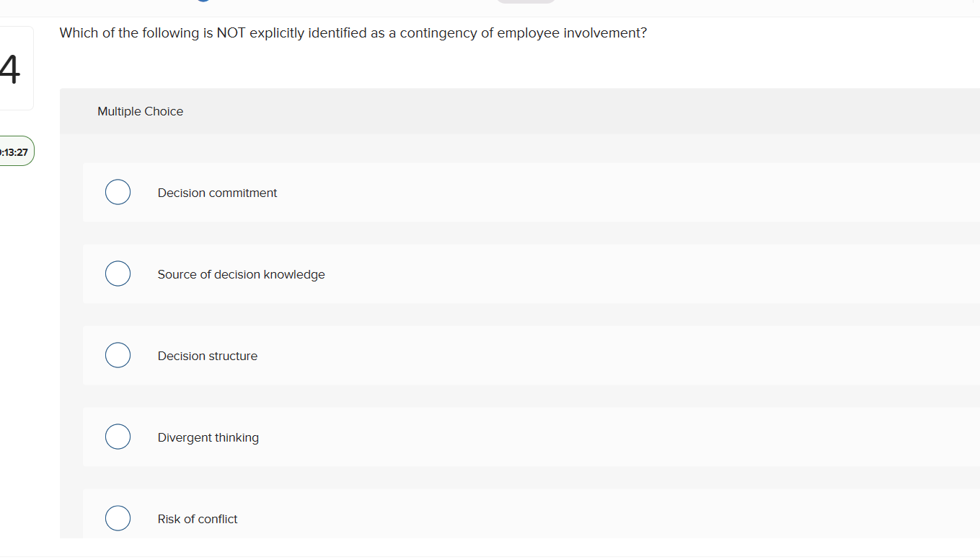Click the Divergent thinking answer text

coord(208,437)
